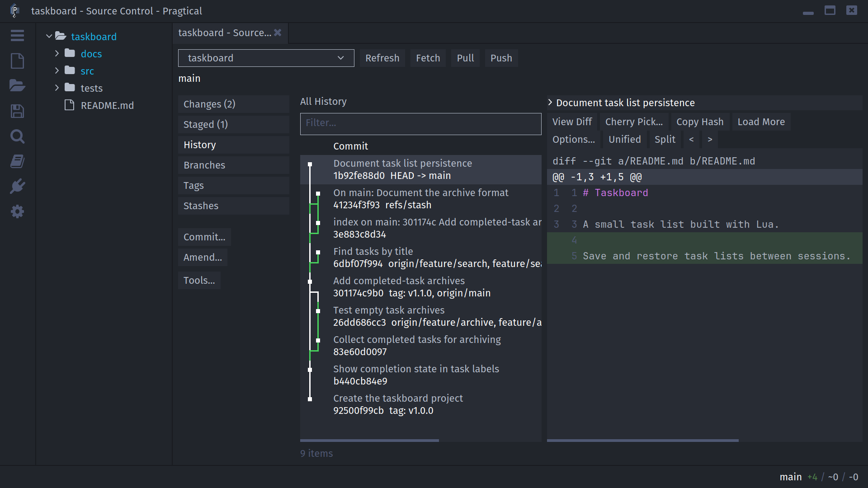868x488 pixels.
Task: Click the book icon in sidebar
Action: (17, 161)
